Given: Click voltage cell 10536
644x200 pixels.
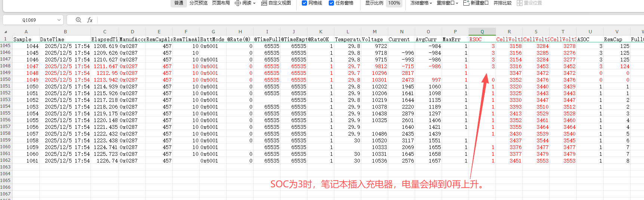Looking at the screenshot, I should tap(374, 161).
